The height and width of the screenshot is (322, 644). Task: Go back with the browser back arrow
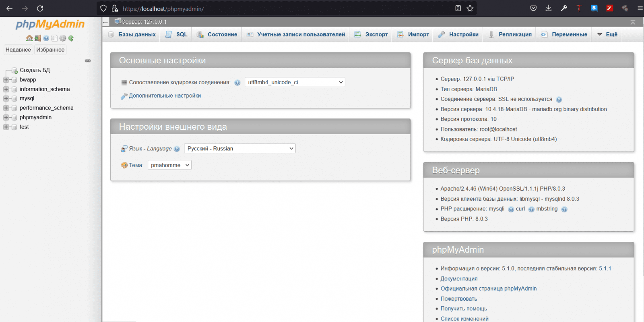pos(9,8)
